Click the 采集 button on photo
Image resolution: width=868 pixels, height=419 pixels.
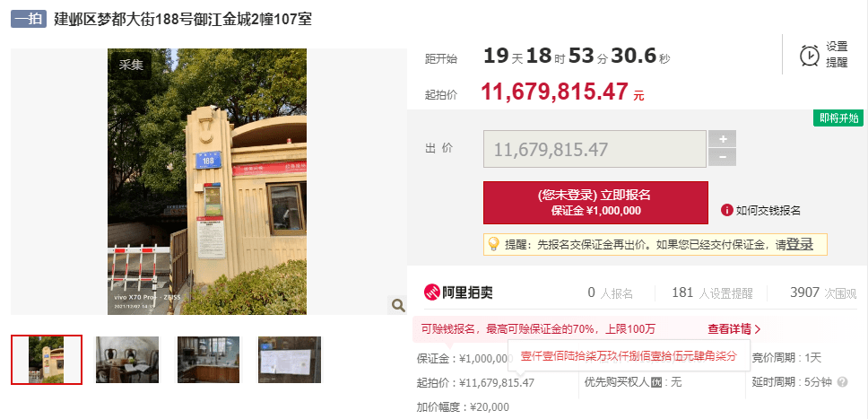(x=131, y=65)
